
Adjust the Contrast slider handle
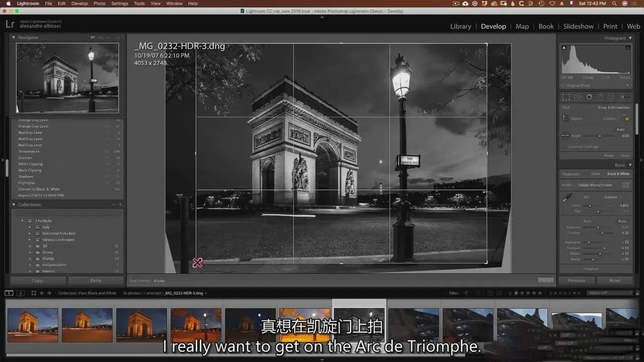tap(601, 233)
